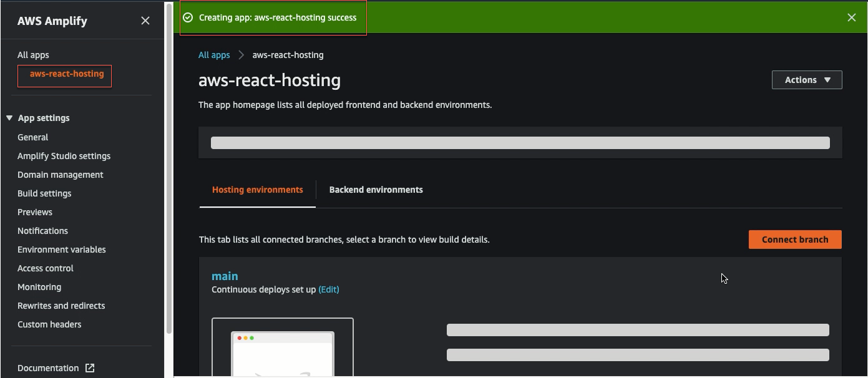868x378 pixels.
Task: Open Custom headers settings
Action: click(49, 324)
